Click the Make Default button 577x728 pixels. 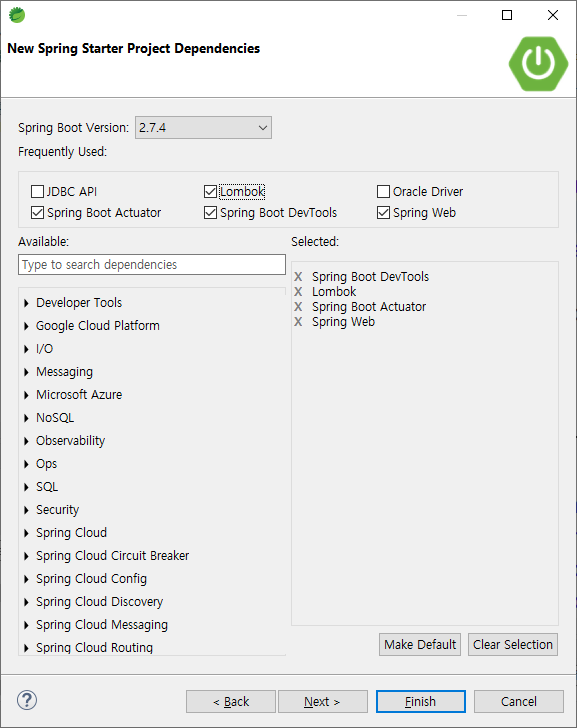click(420, 644)
